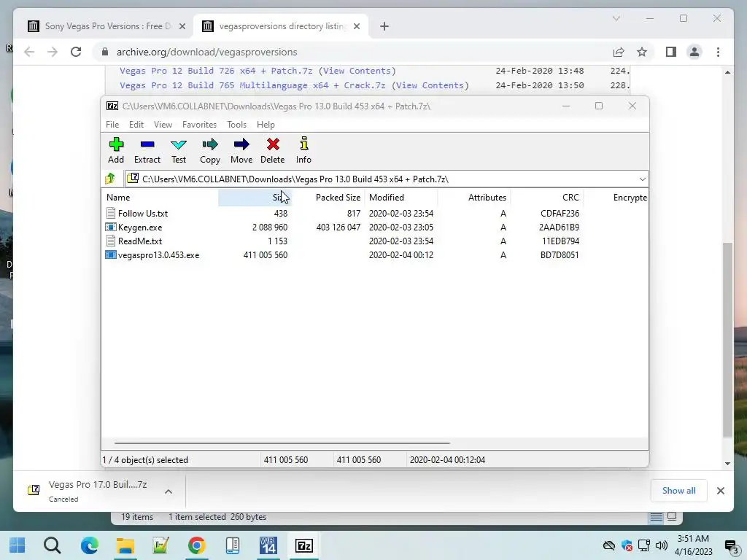Open Chrome from the taskbar

tap(196, 545)
